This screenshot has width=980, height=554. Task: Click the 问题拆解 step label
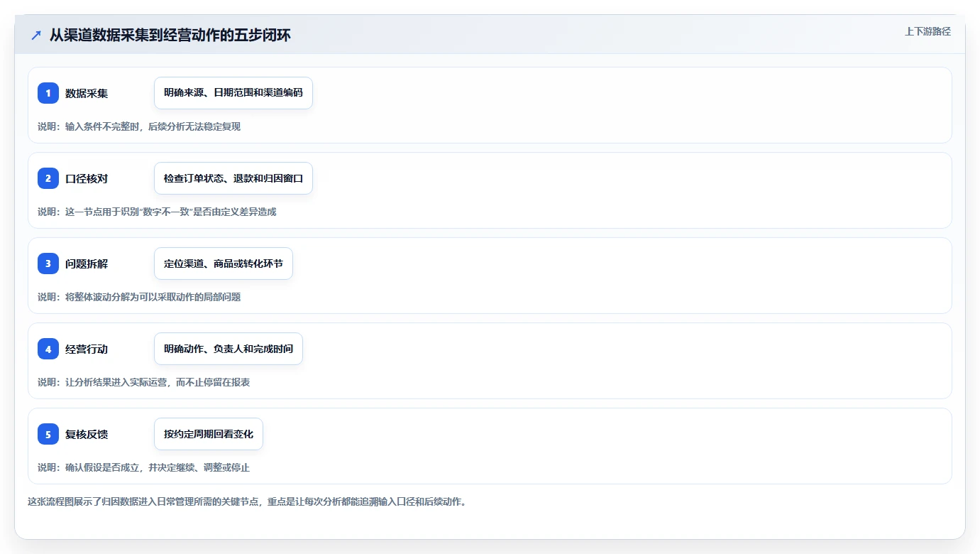tap(87, 264)
